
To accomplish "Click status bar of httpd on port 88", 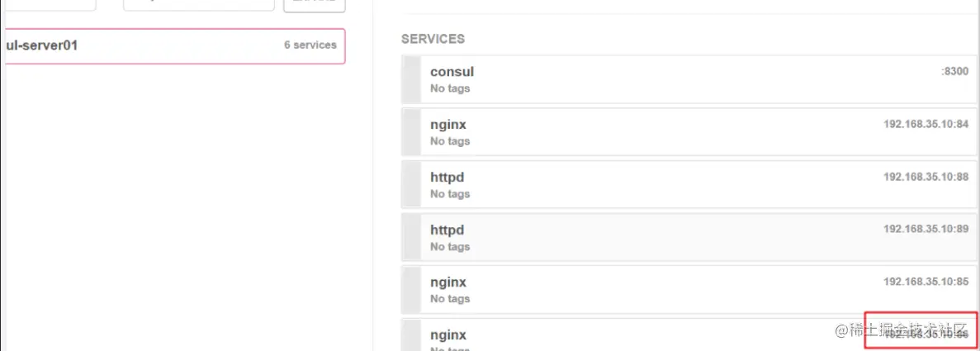I will 411,184.
